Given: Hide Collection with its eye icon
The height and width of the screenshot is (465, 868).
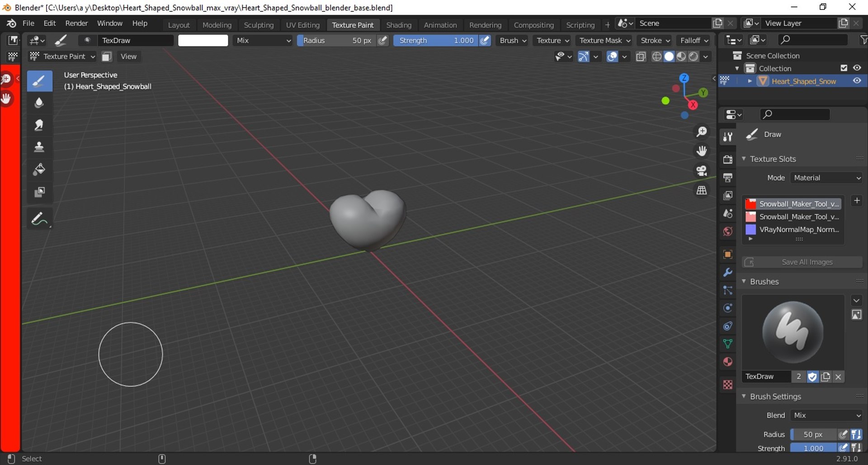Looking at the screenshot, I should pos(857,68).
